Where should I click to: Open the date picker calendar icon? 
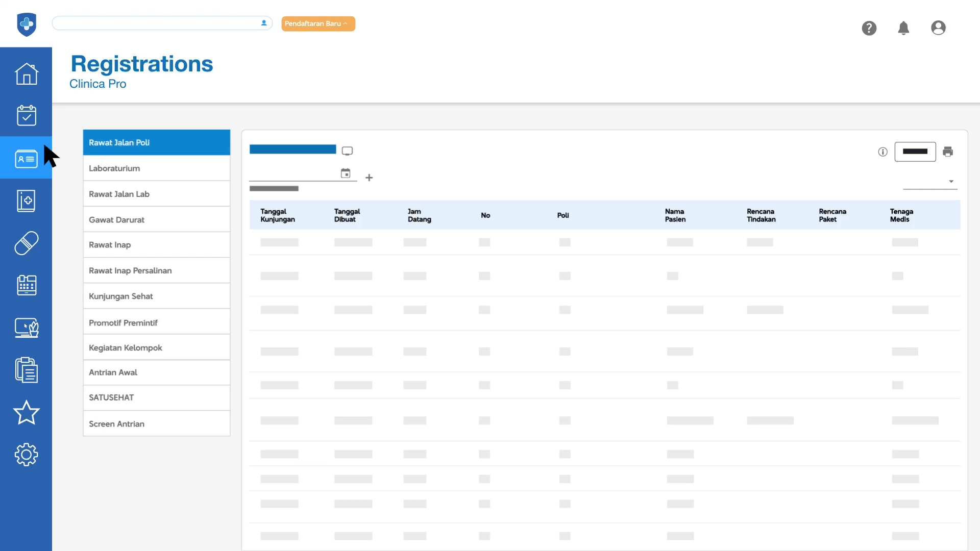346,173
